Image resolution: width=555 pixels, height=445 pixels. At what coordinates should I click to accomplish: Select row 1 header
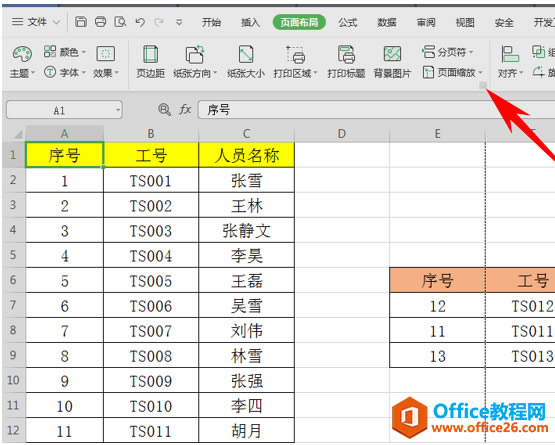pyautogui.click(x=13, y=155)
